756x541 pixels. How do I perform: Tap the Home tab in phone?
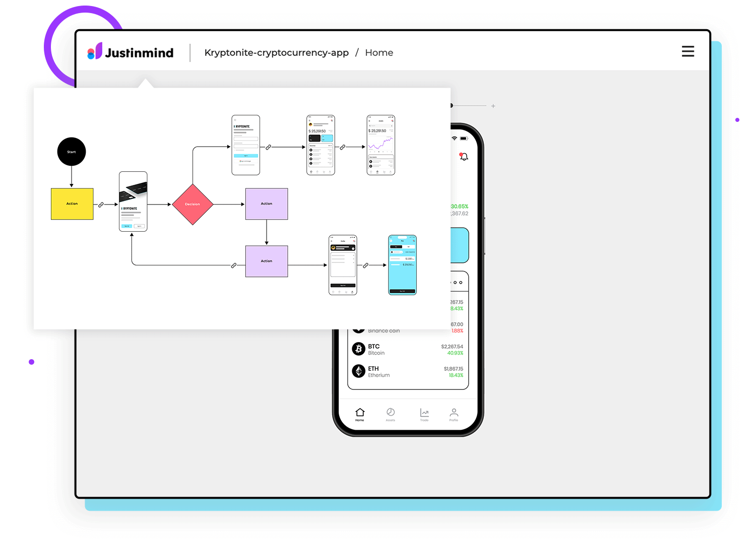pyautogui.click(x=360, y=415)
